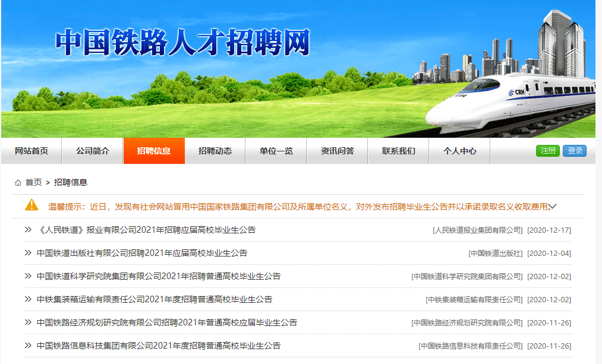Open 中国铁路信息科技集团2021年度招聘 announcement
This screenshot has height=364, width=602.
coord(159,346)
